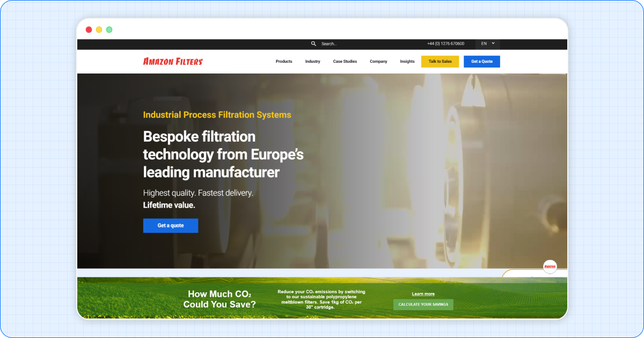Click Calculate Your Savings button
This screenshot has width=644, height=338.
click(x=423, y=305)
